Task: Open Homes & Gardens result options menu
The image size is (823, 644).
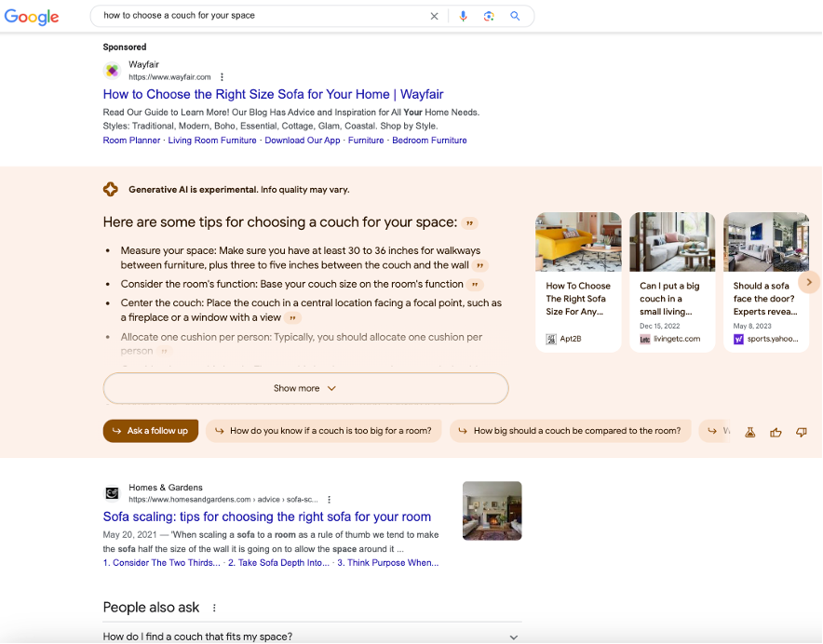Action: coord(329,500)
